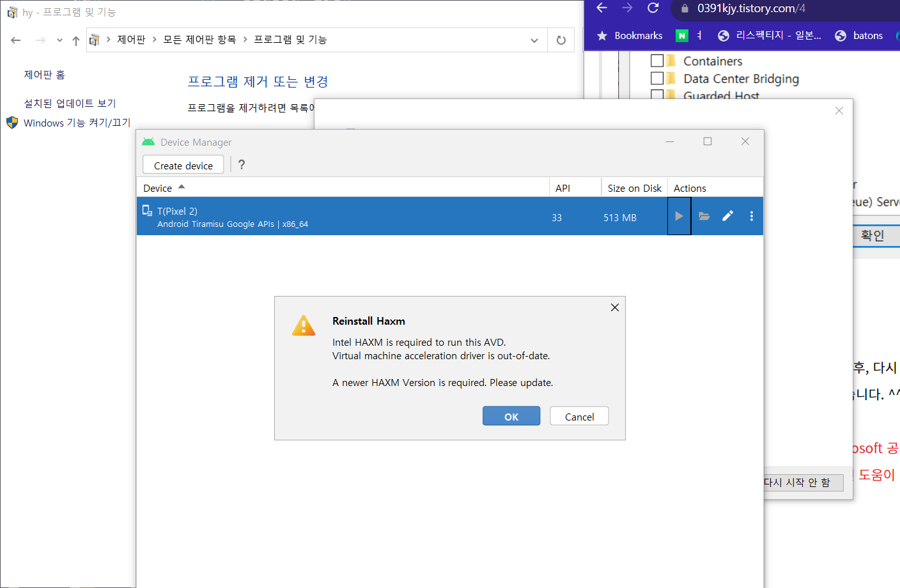Click the site lock icon in browser
Viewport: 900px width, 588px height.
tap(685, 8)
